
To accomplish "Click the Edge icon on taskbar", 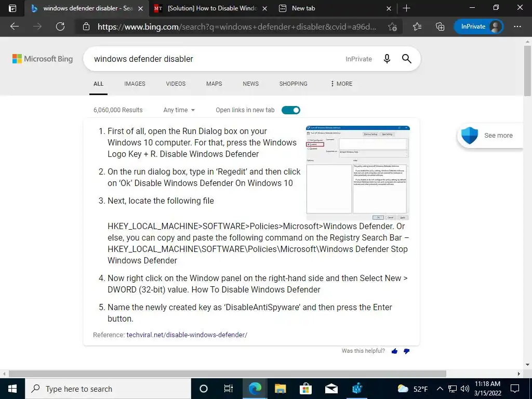I will (255, 389).
